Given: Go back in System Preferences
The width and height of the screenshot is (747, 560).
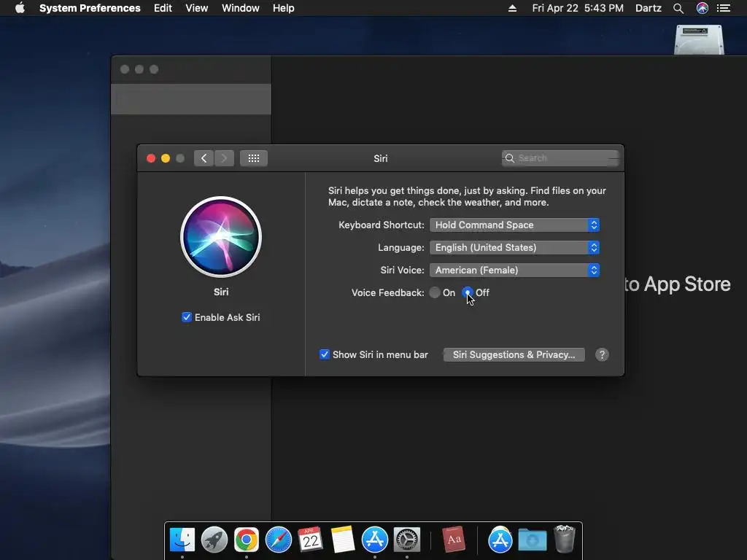Looking at the screenshot, I should [204, 158].
